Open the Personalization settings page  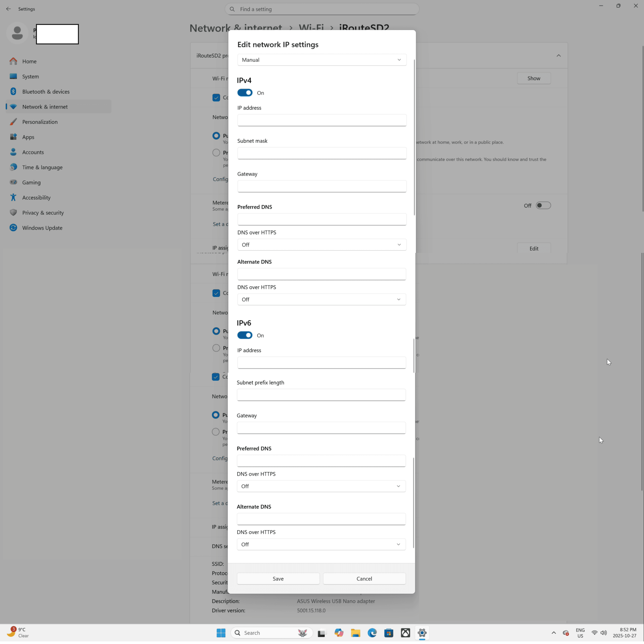[40, 122]
